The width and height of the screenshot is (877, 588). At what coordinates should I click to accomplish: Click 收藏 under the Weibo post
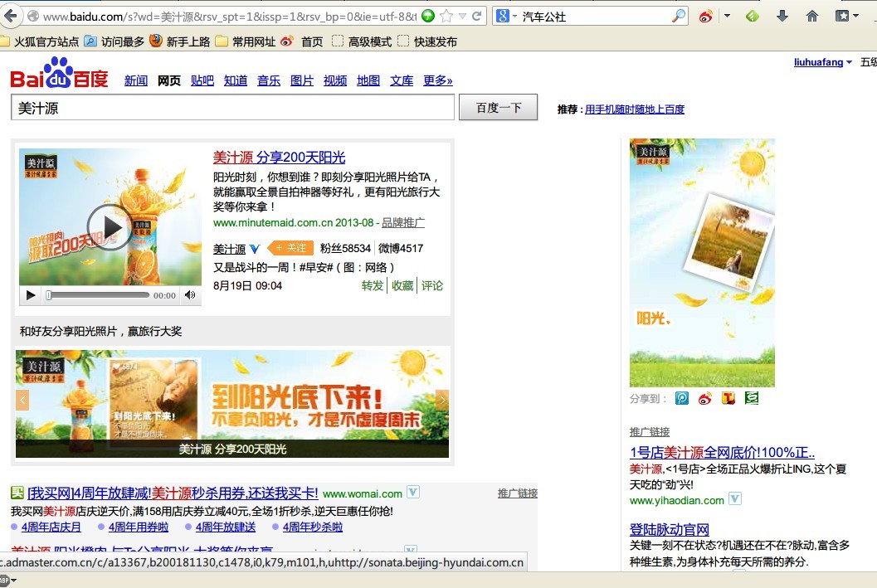click(402, 285)
